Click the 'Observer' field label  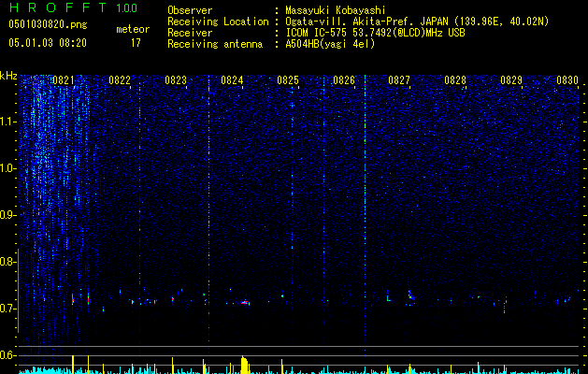190,10
